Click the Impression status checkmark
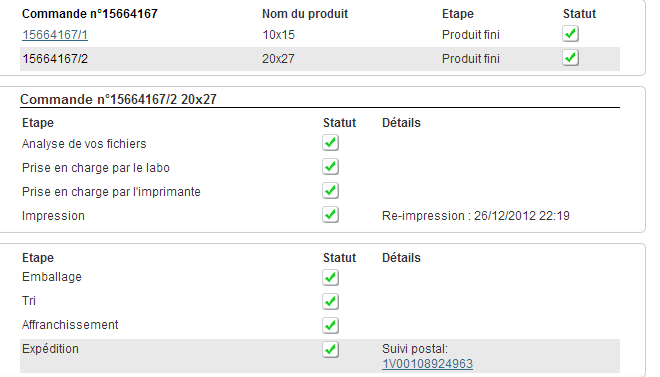The width and height of the screenshot is (660, 377). click(x=330, y=215)
